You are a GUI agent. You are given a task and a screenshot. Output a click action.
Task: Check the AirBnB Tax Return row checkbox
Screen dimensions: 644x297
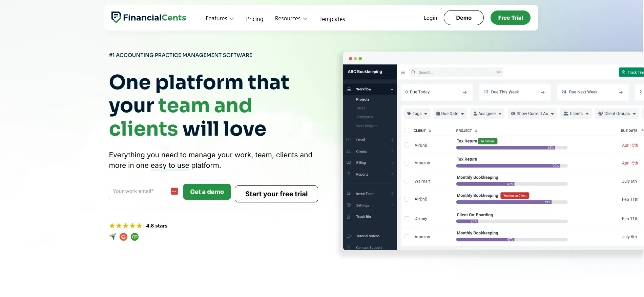point(407,145)
